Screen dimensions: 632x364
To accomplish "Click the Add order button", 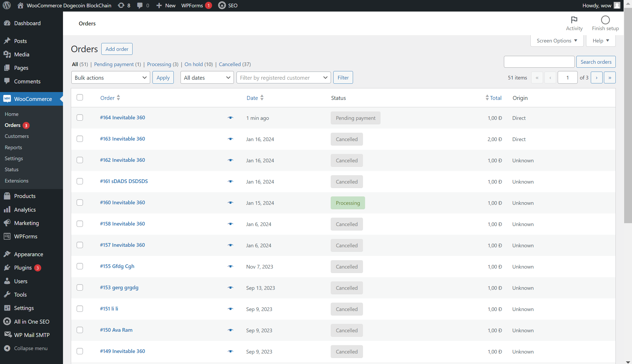I will pos(117,49).
